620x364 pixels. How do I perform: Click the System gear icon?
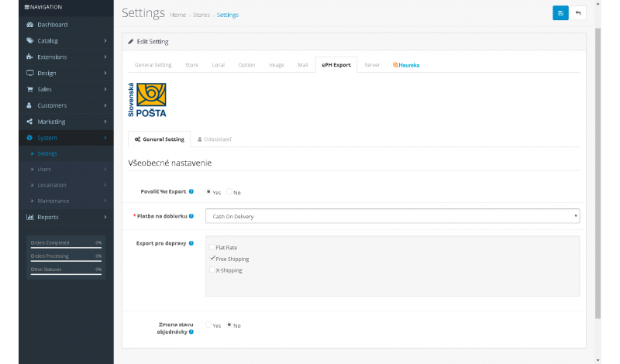coord(29,138)
